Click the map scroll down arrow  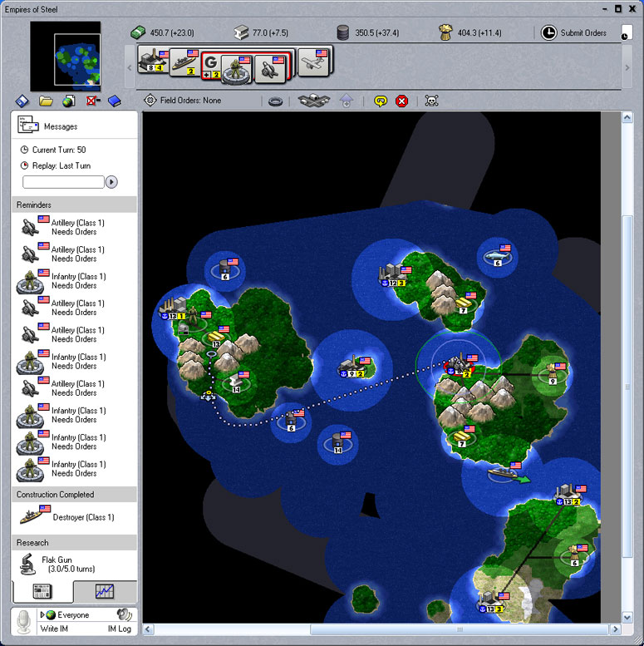pos(627,617)
